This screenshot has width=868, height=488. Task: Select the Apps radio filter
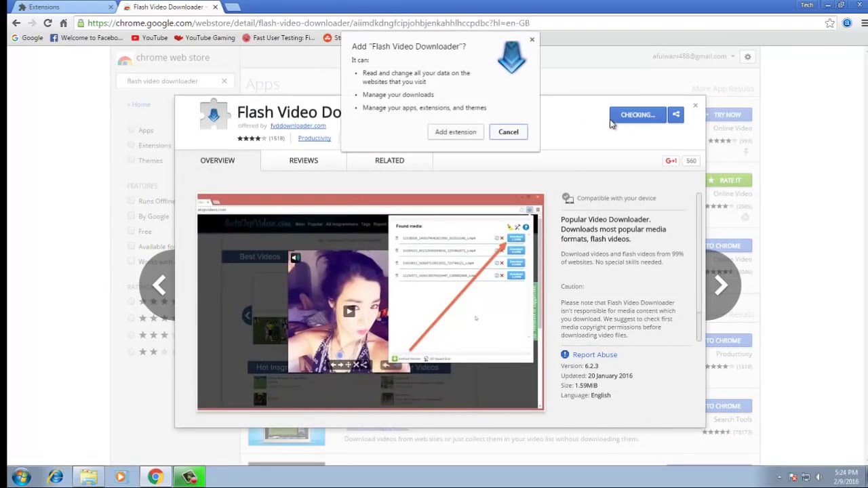point(132,130)
